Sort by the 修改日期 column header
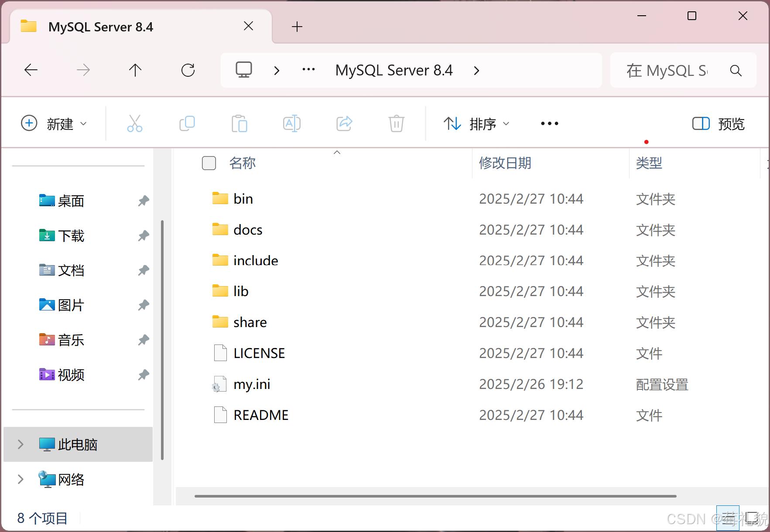This screenshot has height=532, width=770. coord(505,163)
